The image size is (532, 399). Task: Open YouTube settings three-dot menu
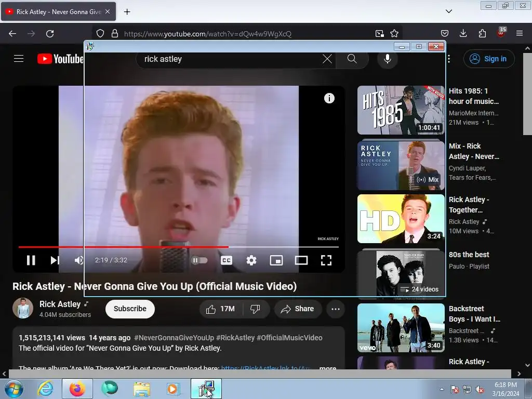[448, 59]
